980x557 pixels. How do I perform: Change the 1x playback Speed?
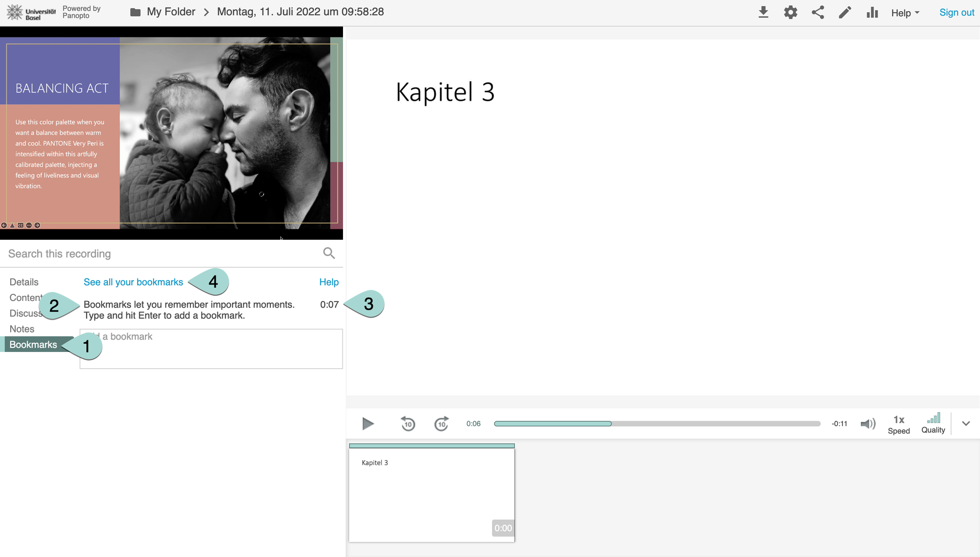pyautogui.click(x=898, y=424)
